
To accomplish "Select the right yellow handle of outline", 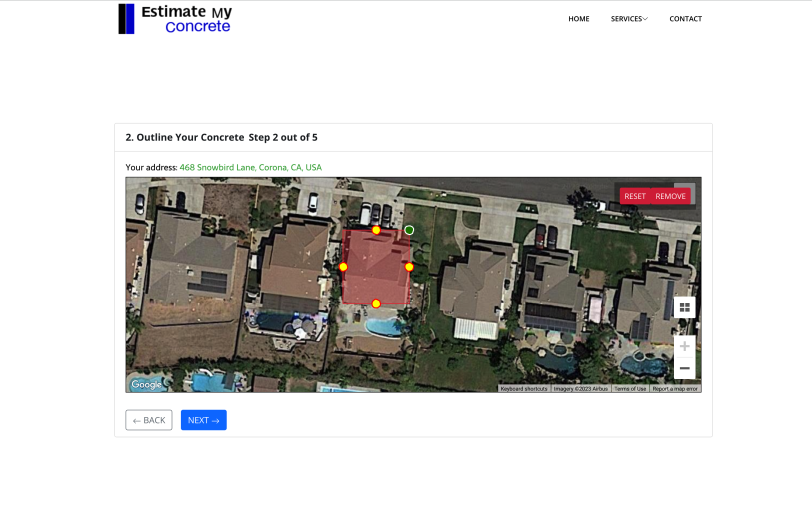I will click(409, 267).
